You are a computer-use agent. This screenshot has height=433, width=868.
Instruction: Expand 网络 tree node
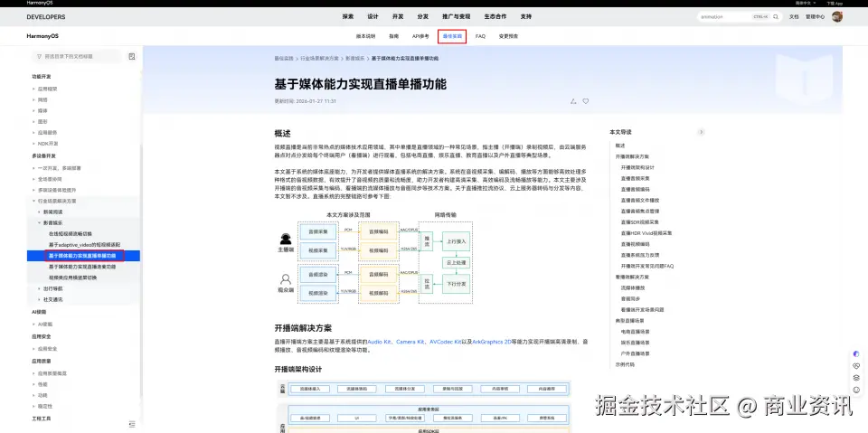33,99
